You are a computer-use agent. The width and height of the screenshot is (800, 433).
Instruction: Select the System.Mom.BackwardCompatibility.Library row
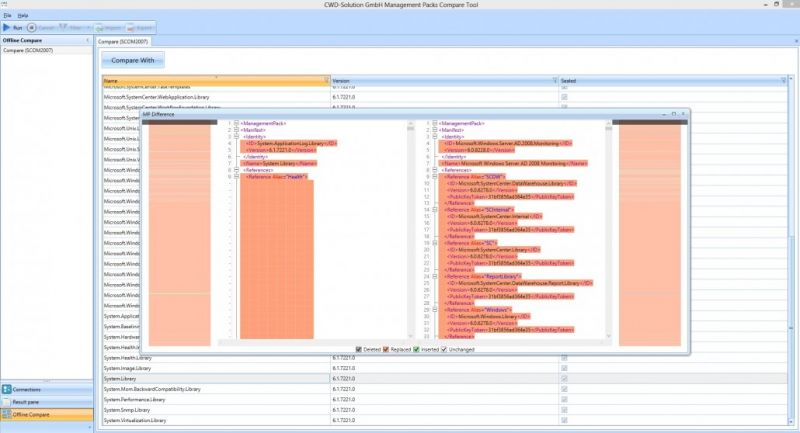pos(444,389)
